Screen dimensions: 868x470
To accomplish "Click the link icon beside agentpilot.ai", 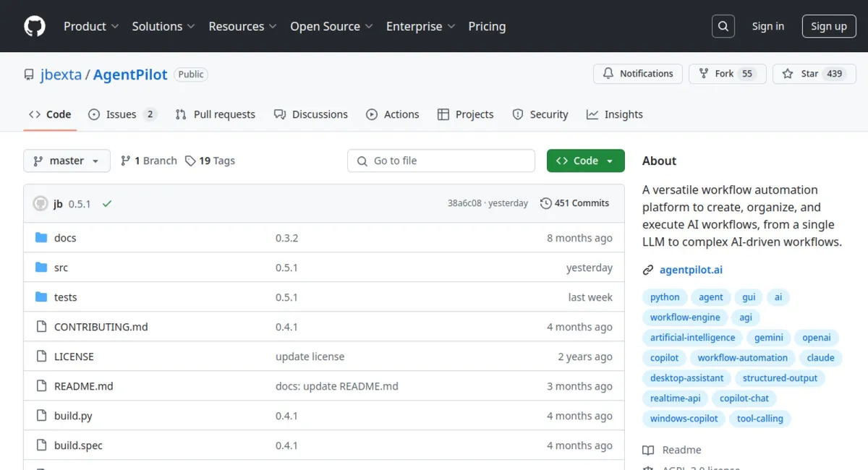I will [x=648, y=270].
